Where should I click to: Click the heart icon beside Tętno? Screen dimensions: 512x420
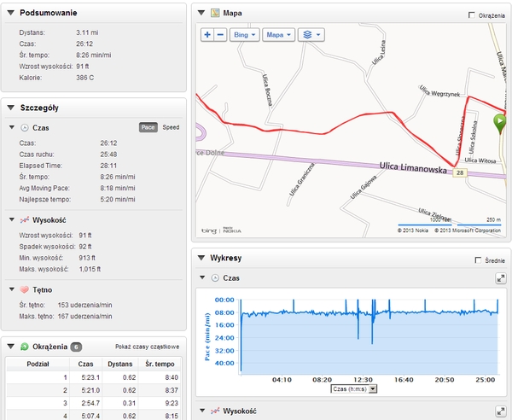pos(24,289)
